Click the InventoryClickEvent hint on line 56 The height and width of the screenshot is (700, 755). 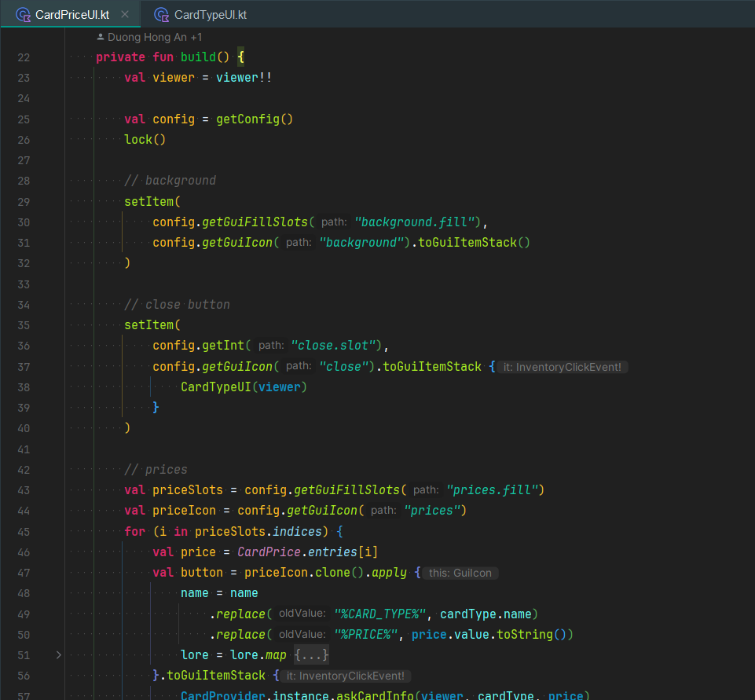[x=345, y=676]
